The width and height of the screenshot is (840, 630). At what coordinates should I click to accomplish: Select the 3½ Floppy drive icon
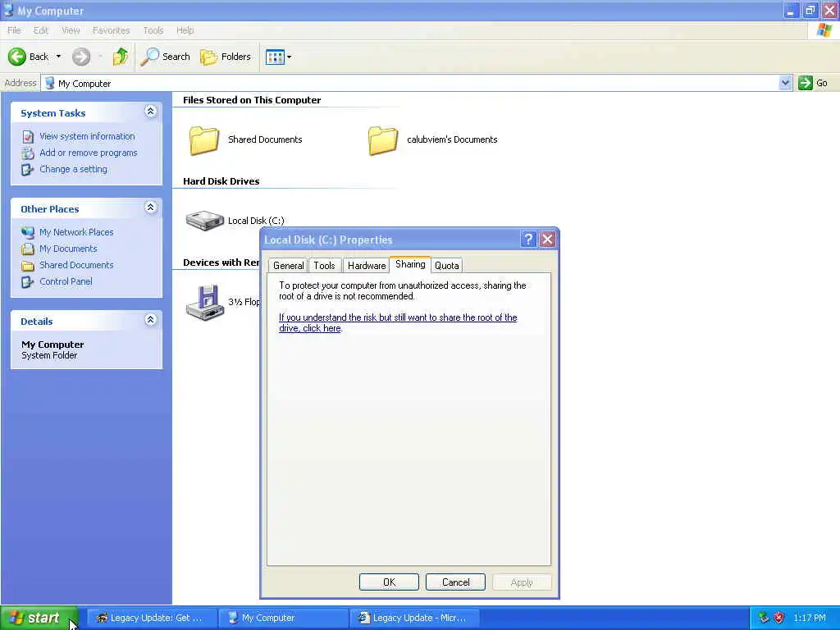pos(204,303)
